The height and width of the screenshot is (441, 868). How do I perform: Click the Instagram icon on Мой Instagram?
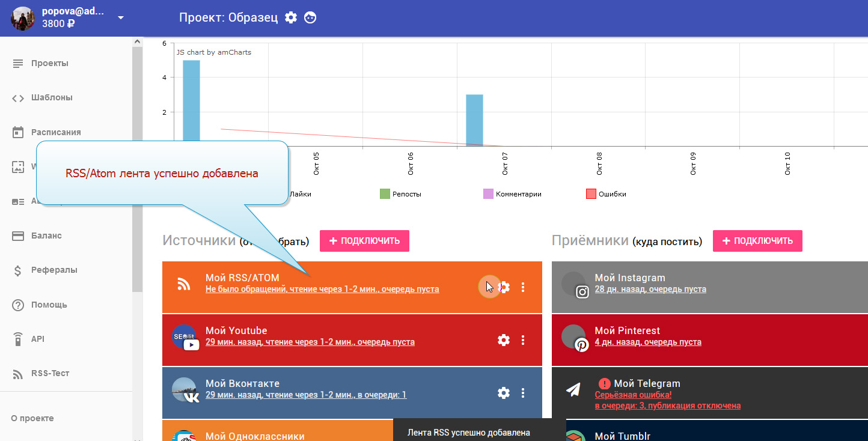[582, 292]
